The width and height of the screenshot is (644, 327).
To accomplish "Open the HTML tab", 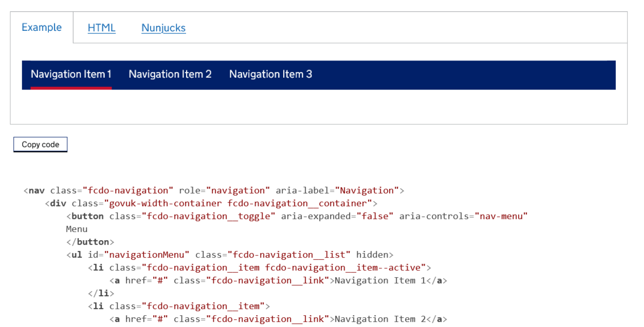I will 101,28.
